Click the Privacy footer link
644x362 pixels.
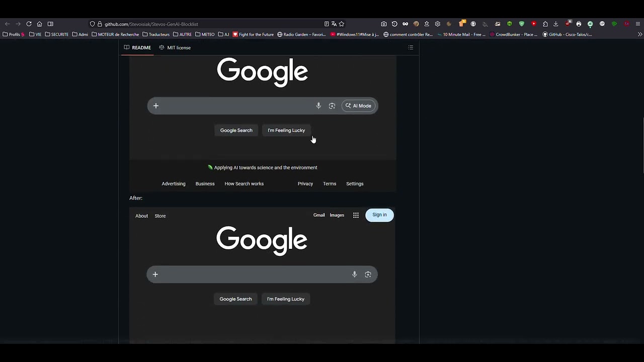[305, 184]
